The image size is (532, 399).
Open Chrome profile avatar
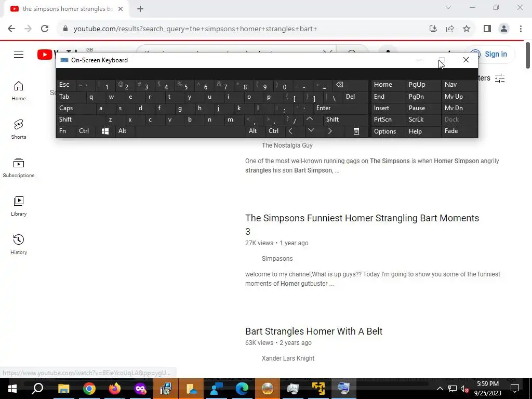pyautogui.click(x=504, y=29)
